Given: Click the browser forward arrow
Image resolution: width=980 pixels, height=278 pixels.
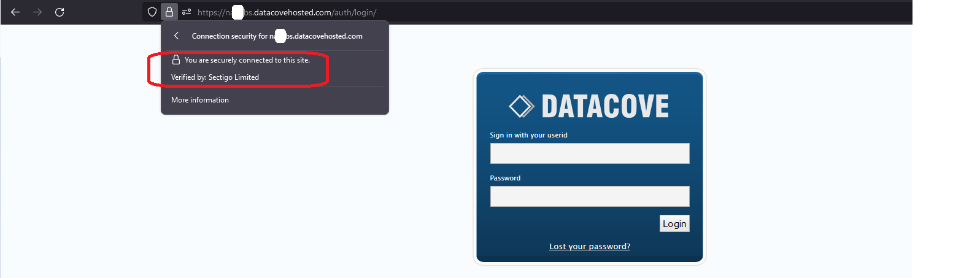Looking at the screenshot, I should [37, 12].
